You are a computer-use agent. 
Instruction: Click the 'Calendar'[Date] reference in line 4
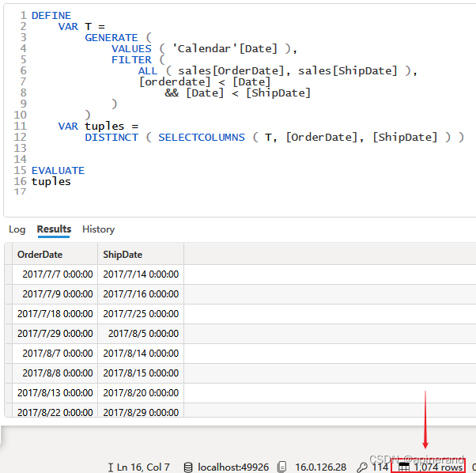coord(225,48)
